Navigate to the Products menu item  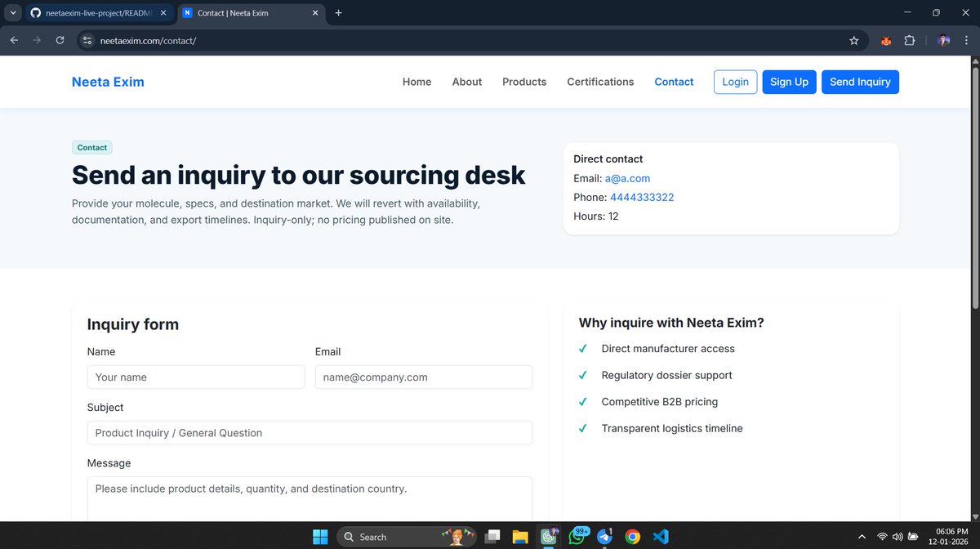click(x=524, y=82)
